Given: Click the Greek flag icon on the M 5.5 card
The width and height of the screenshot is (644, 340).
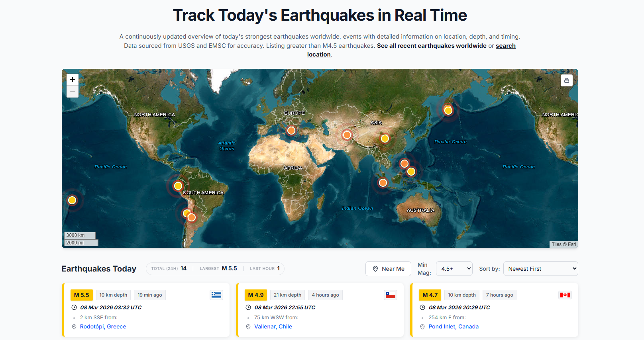Looking at the screenshot, I should pos(216,295).
